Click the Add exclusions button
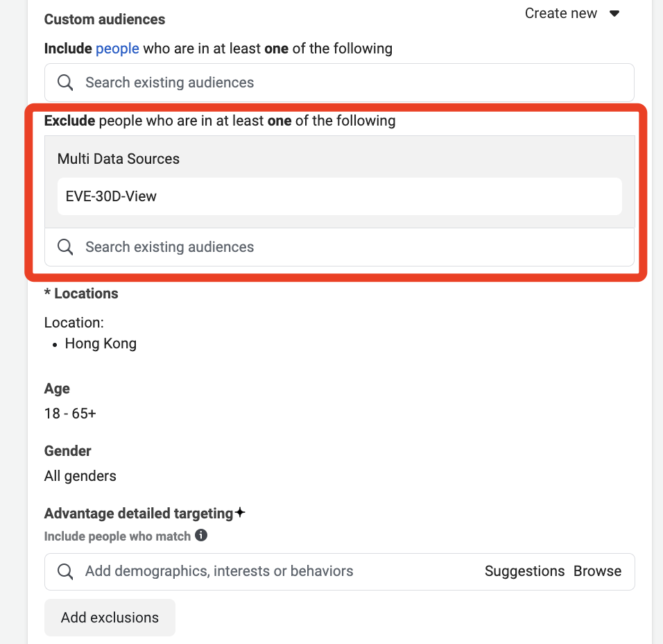The width and height of the screenshot is (663, 644). point(110,618)
